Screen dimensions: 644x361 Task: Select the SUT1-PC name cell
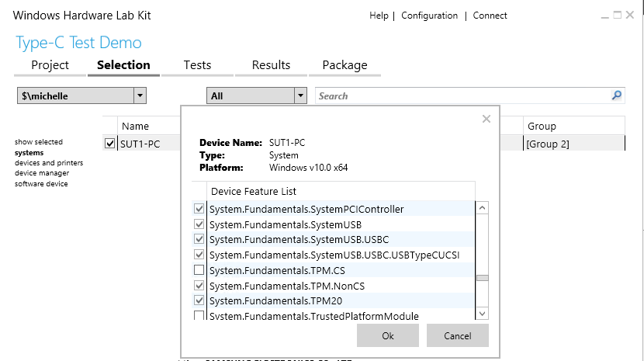(140, 144)
